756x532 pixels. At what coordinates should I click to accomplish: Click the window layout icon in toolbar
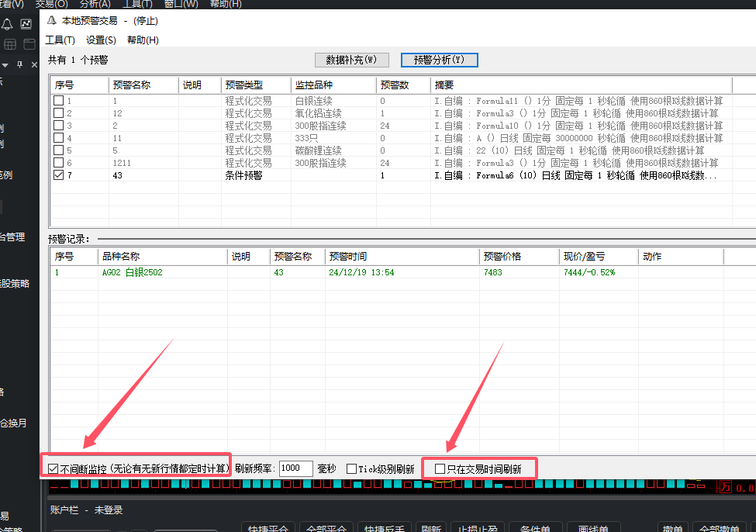[x=29, y=44]
